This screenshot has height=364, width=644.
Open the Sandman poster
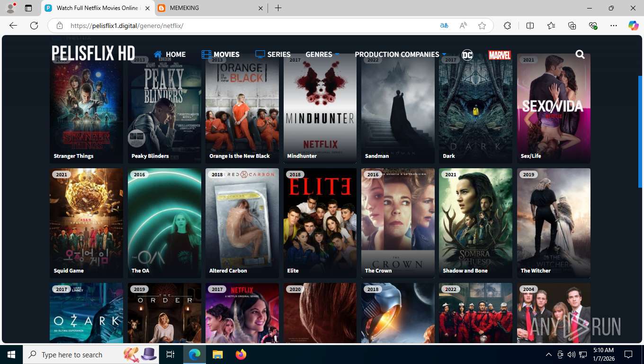398,109
